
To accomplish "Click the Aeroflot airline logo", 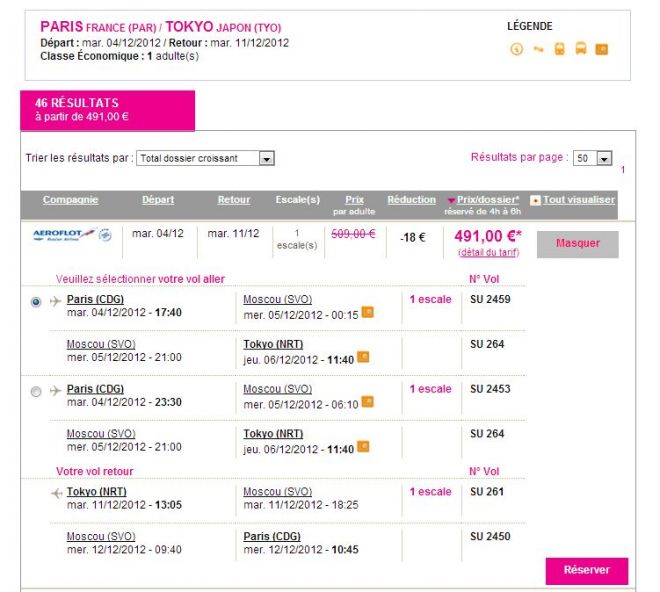I will (71, 235).
